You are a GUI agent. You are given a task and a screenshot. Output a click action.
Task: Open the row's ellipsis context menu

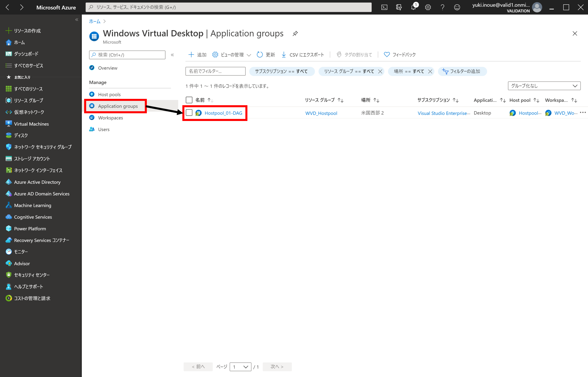pos(583,113)
